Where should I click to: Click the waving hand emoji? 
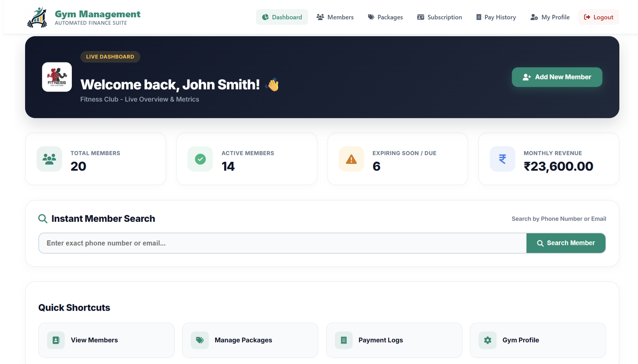(272, 84)
